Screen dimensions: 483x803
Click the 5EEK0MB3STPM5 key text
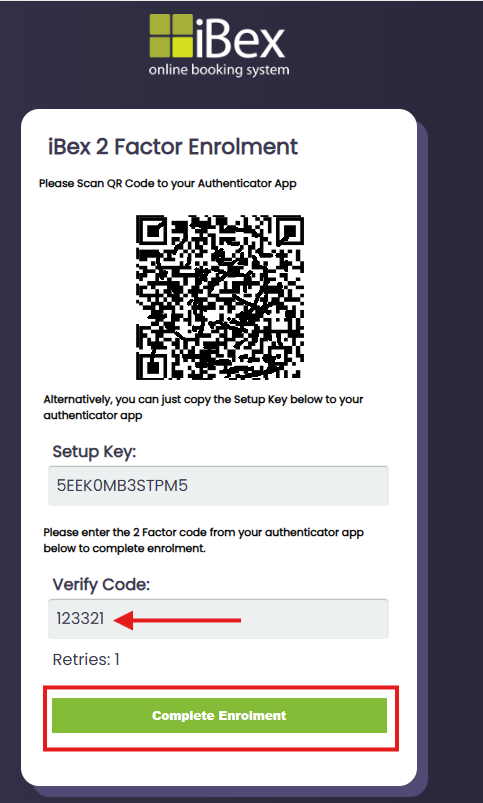pyautogui.click(x=122, y=485)
